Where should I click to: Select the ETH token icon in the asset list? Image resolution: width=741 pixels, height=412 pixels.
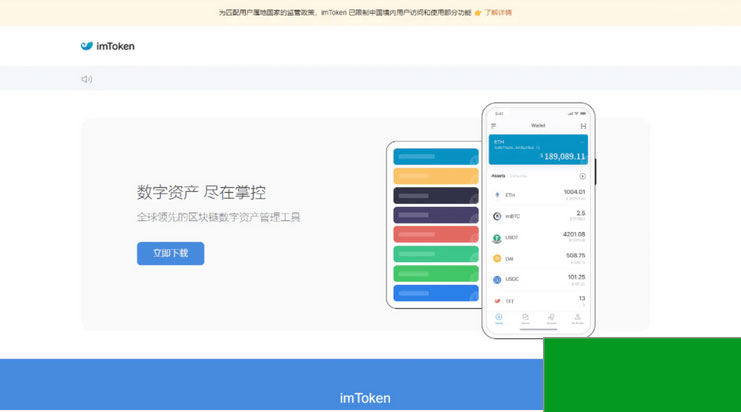tap(497, 195)
